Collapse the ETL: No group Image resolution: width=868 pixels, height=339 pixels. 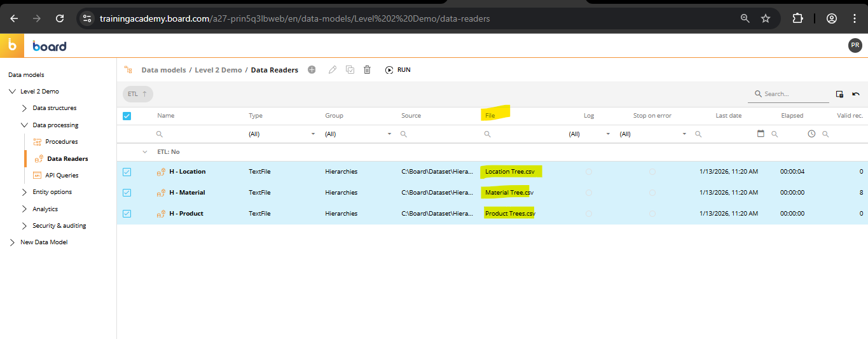pyautogui.click(x=145, y=152)
